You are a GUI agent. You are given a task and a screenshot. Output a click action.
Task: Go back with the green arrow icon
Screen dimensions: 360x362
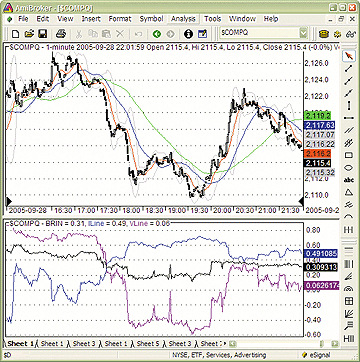pyautogui.click(x=157, y=34)
